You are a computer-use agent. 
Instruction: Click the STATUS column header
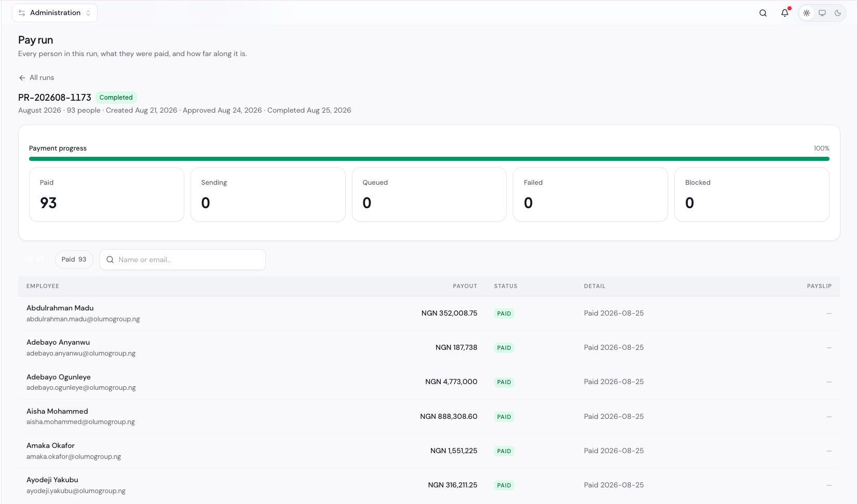pos(506,286)
